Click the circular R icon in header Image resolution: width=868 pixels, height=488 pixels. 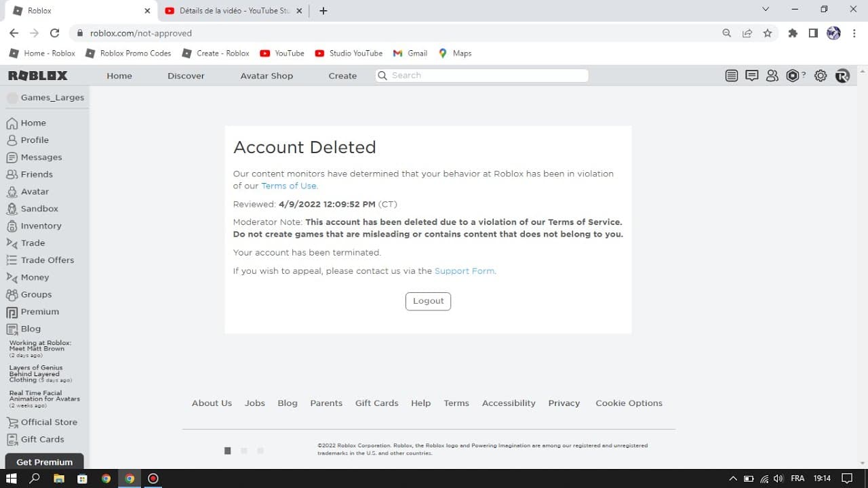(x=842, y=76)
